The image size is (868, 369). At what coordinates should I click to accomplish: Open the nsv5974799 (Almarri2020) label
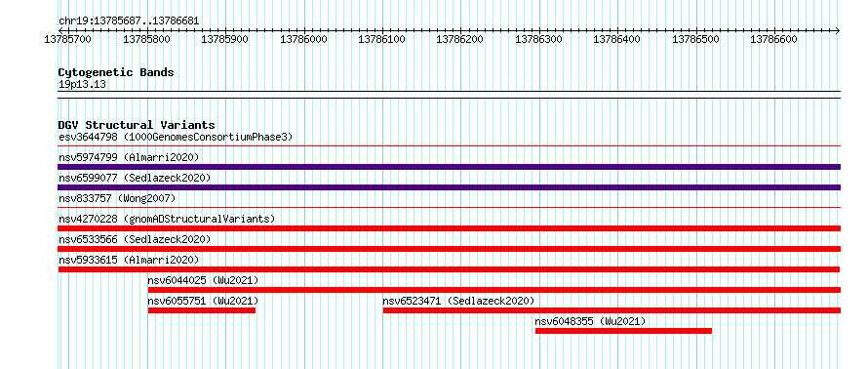point(129,157)
